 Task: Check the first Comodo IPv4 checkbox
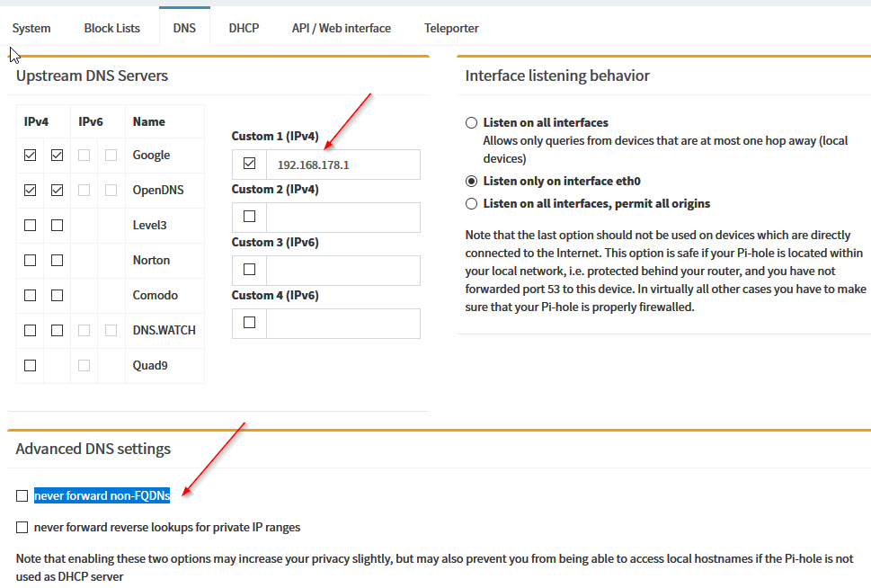click(x=31, y=296)
